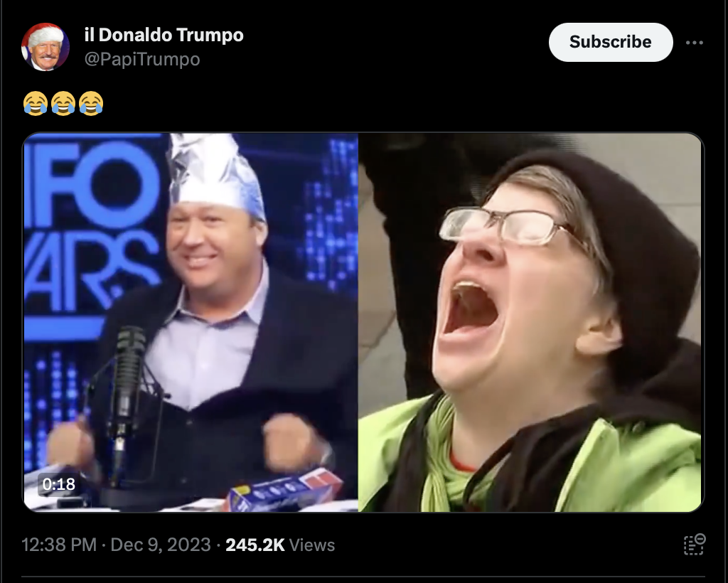Open the @PapiTrumpo handle link

[142, 60]
